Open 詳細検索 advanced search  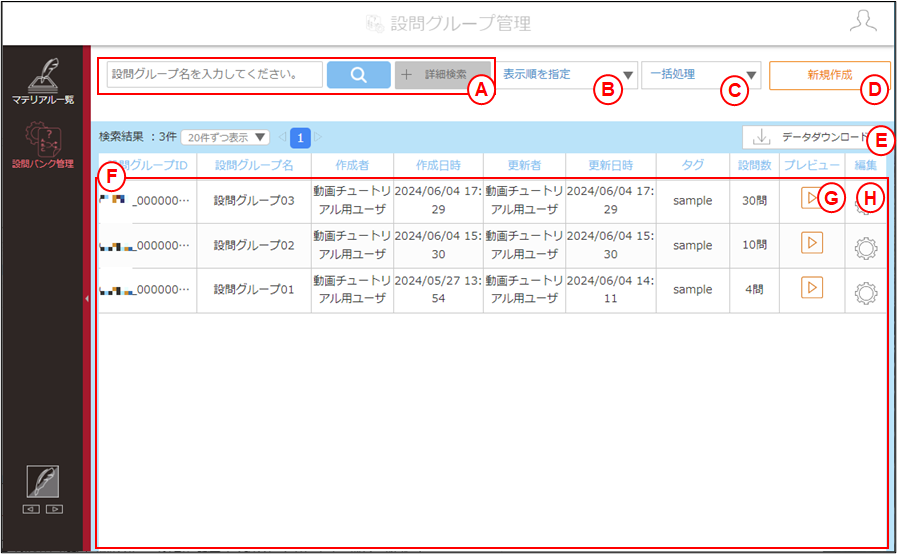click(442, 75)
